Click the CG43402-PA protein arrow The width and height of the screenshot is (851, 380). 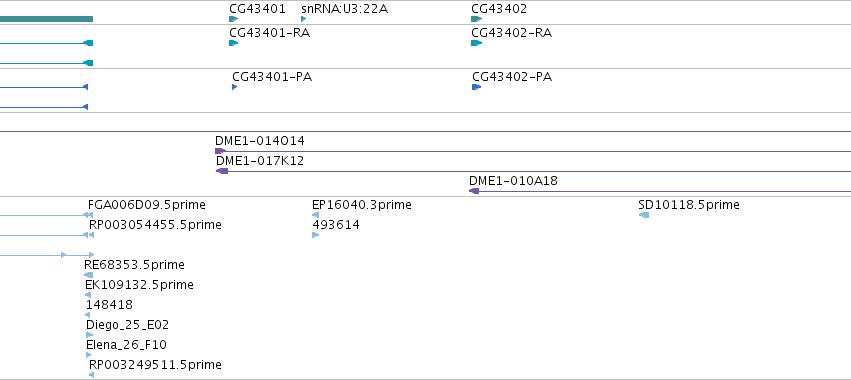[477, 87]
